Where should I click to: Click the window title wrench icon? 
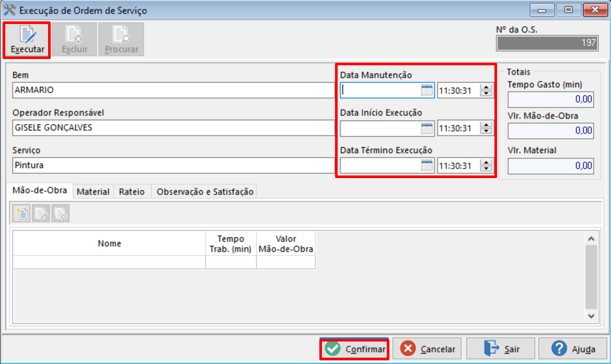point(9,10)
